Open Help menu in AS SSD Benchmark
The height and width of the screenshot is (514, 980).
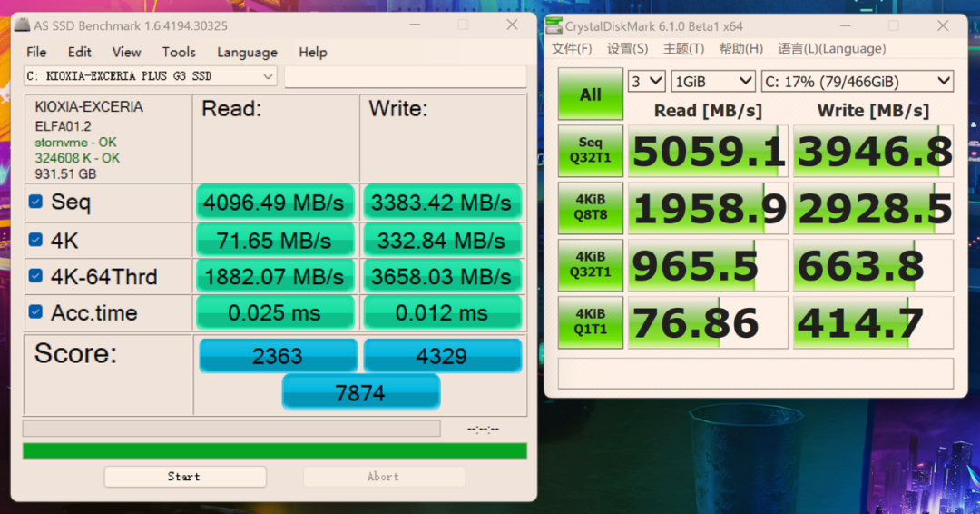[312, 52]
